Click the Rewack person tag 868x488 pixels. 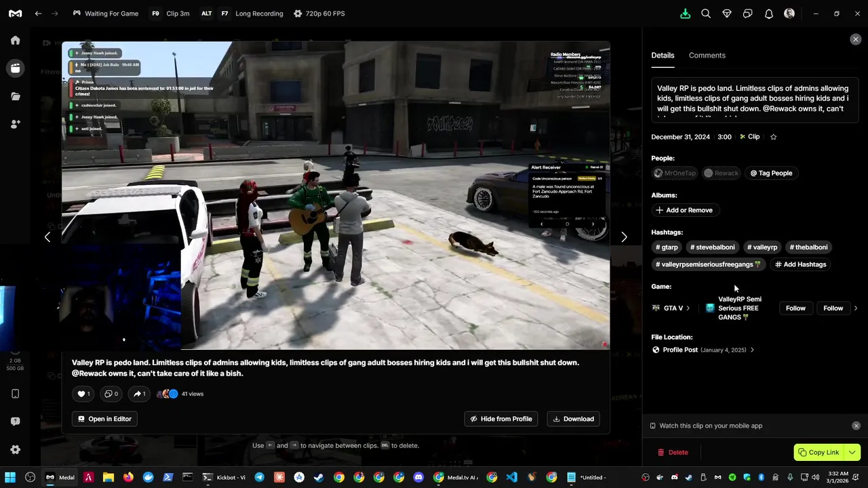point(721,173)
